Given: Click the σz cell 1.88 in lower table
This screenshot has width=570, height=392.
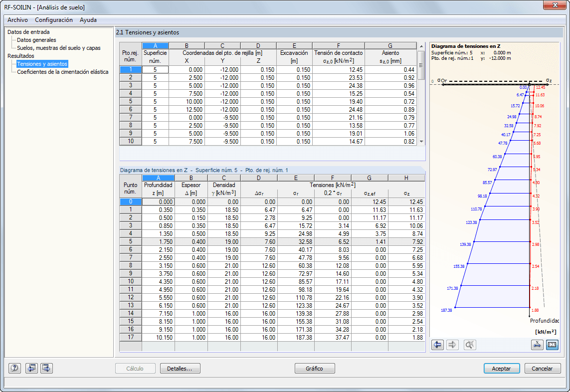Looking at the screenshot, I should [x=406, y=338].
